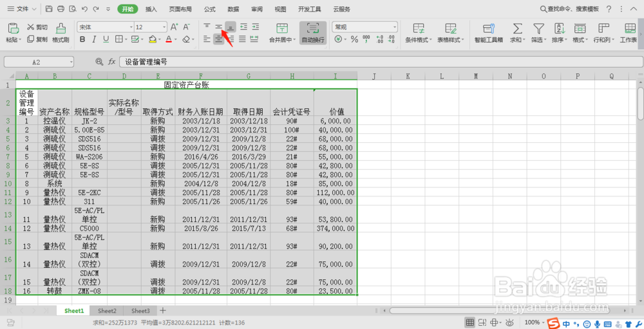Open the 视图 ribbon tab
Viewport: 644px width, 329px height.
click(x=280, y=9)
